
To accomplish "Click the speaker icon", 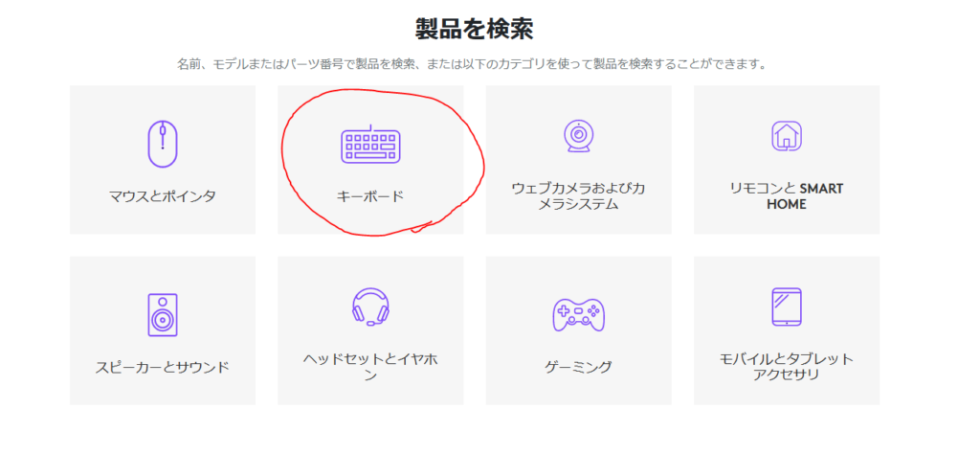I will (x=163, y=315).
